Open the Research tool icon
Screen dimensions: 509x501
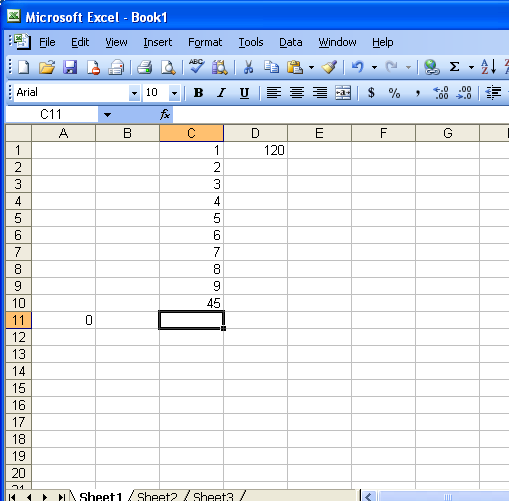coord(220,67)
